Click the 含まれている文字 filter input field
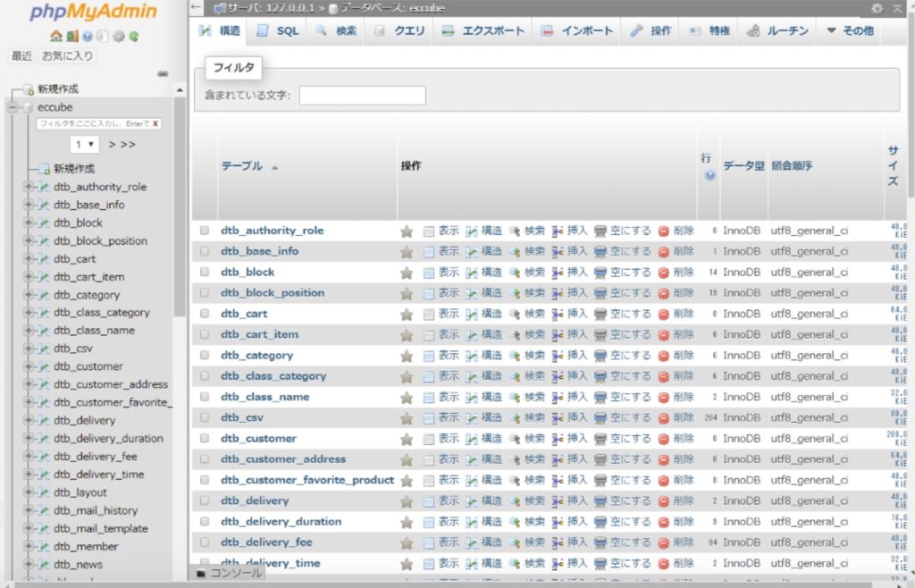915x588 pixels. tap(362, 96)
